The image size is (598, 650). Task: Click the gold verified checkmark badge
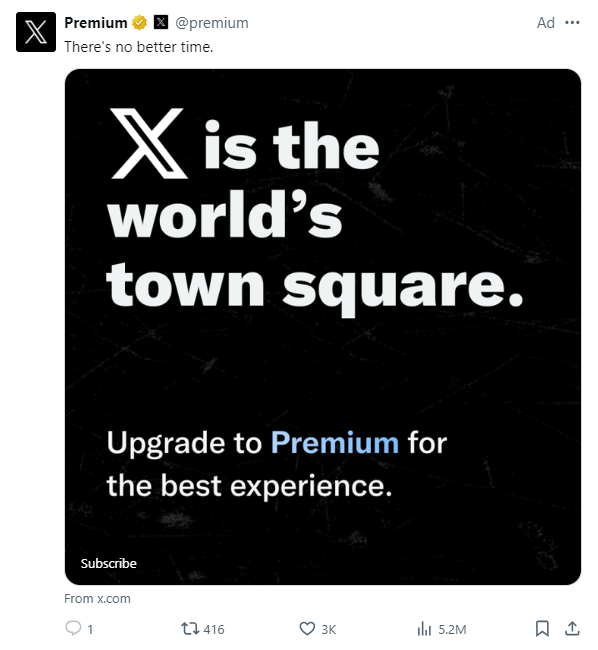140,22
